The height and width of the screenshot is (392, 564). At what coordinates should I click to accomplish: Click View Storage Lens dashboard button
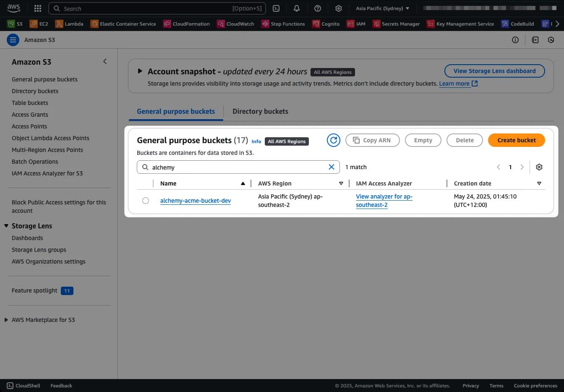[494, 71]
